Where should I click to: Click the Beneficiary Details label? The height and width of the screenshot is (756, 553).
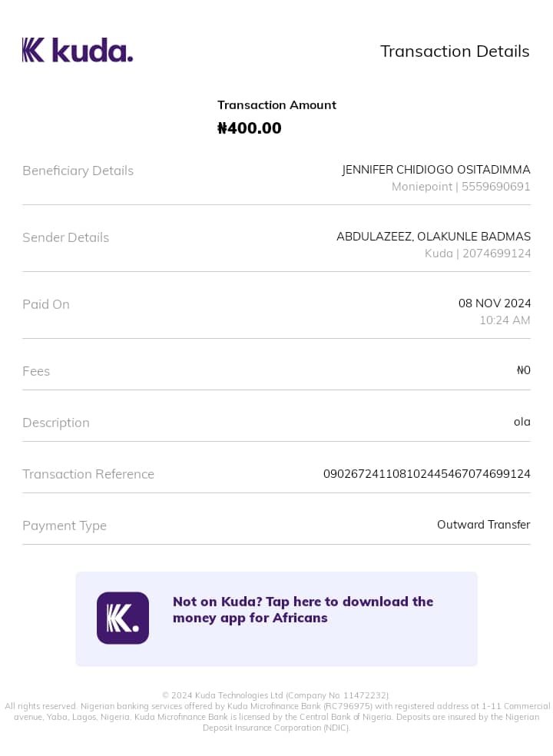78,171
